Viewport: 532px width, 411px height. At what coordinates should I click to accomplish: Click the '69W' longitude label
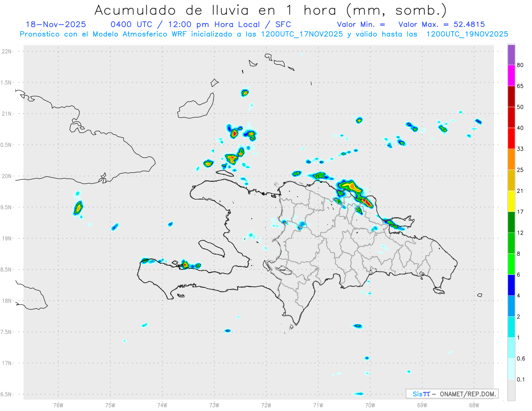(x=422, y=405)
